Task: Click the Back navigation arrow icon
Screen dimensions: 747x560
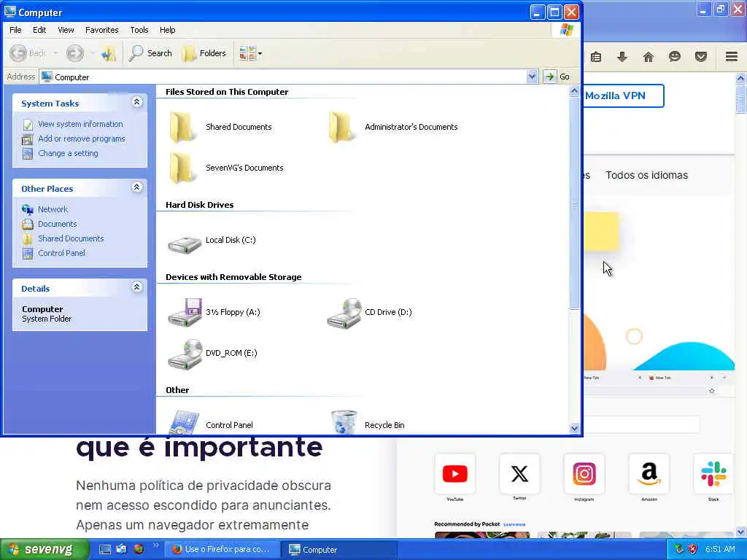Action: [x=18, y=52]
